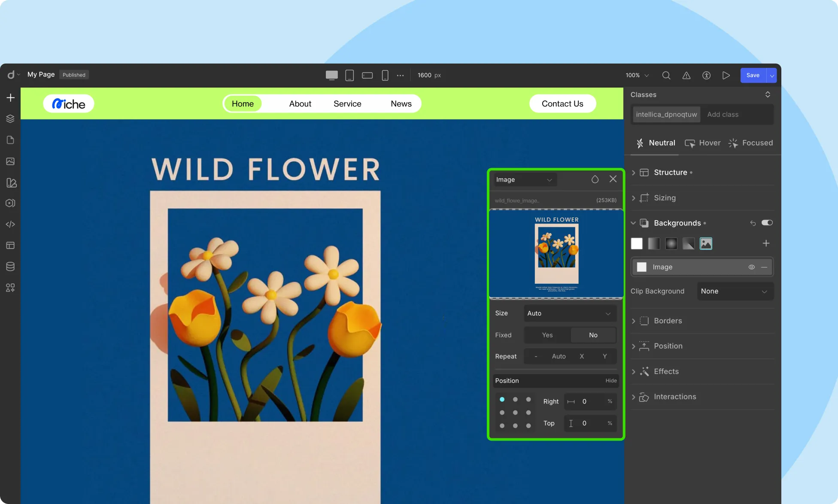Screen dimensions: 838x504
Task: Set Repeat to none dash option
Action: [x=536, y=356]
